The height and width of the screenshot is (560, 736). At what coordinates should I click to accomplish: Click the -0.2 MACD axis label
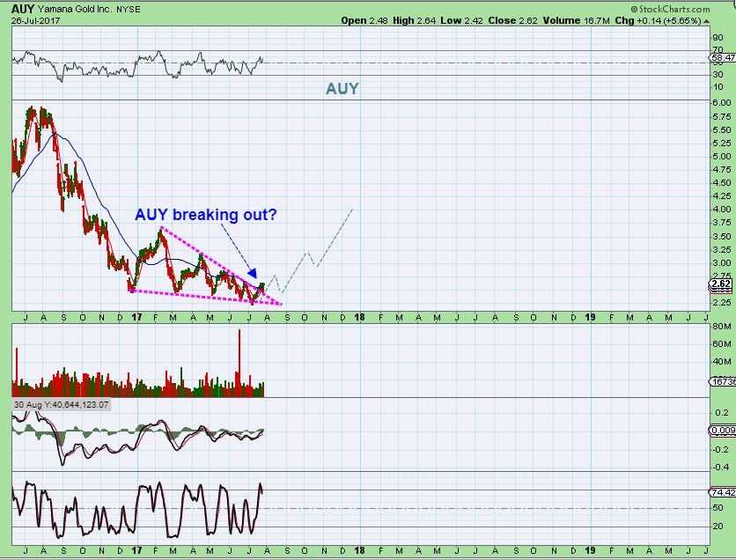(x=721, y=449)
